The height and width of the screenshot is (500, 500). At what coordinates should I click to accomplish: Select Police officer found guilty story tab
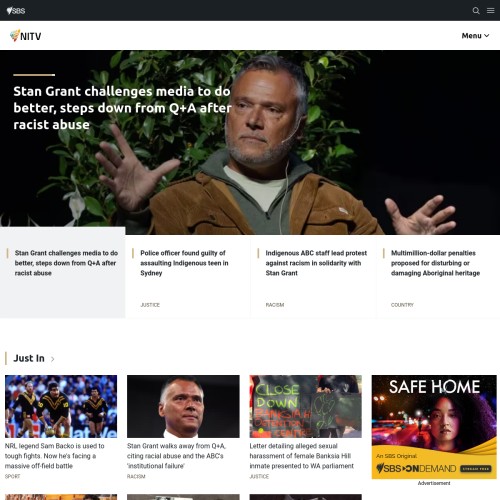coord(188,277)
